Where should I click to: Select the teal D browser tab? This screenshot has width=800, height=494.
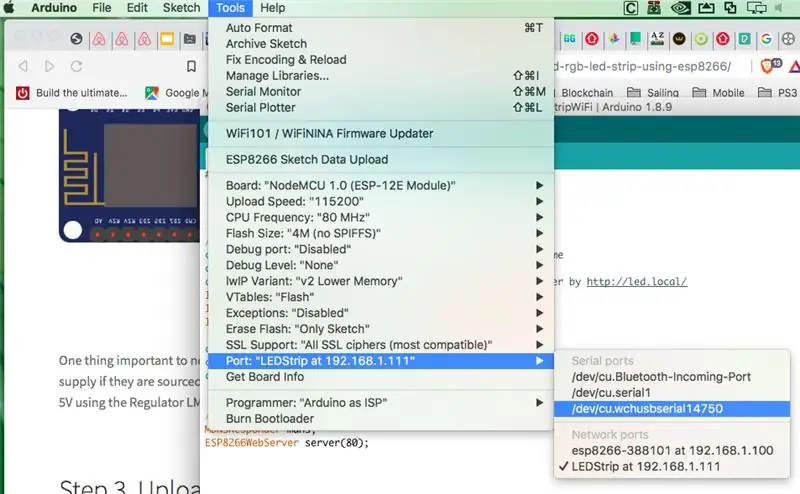coord(744,39)
